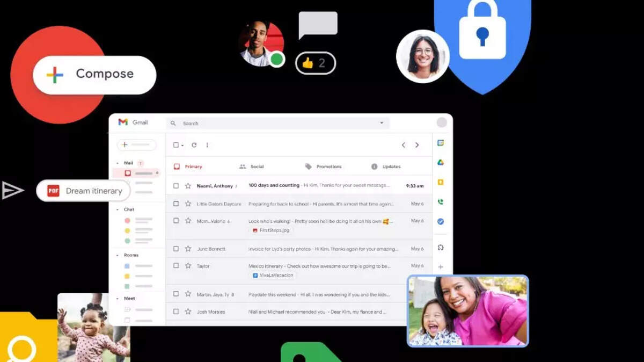Open the green phone icon in side panel

[x=441, y=202]
